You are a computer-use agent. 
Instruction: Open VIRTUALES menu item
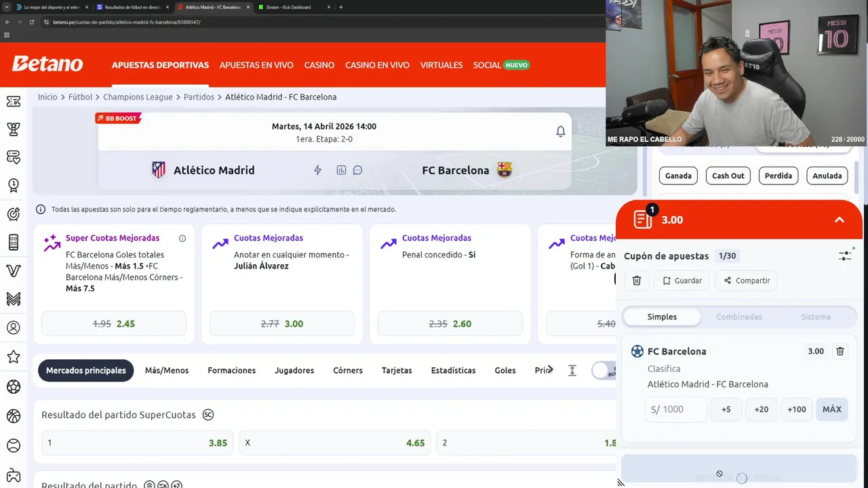(x=441, y=65)
